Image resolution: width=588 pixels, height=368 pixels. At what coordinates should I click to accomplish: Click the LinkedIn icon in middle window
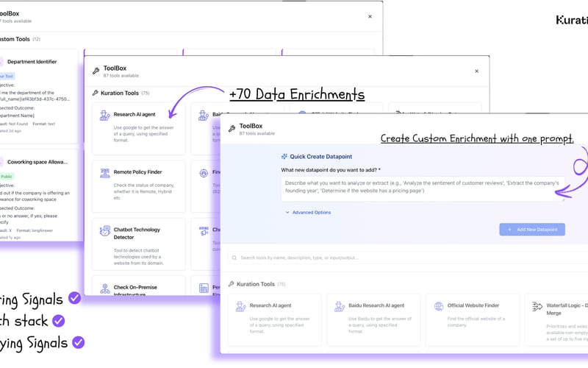pyautogui.click(x=204, y=288)
